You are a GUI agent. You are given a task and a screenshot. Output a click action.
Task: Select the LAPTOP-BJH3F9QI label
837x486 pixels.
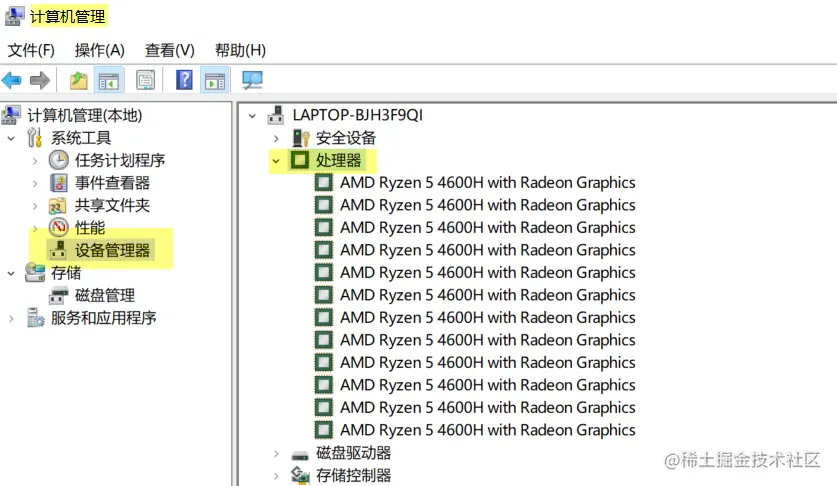[x=358, y=115]
